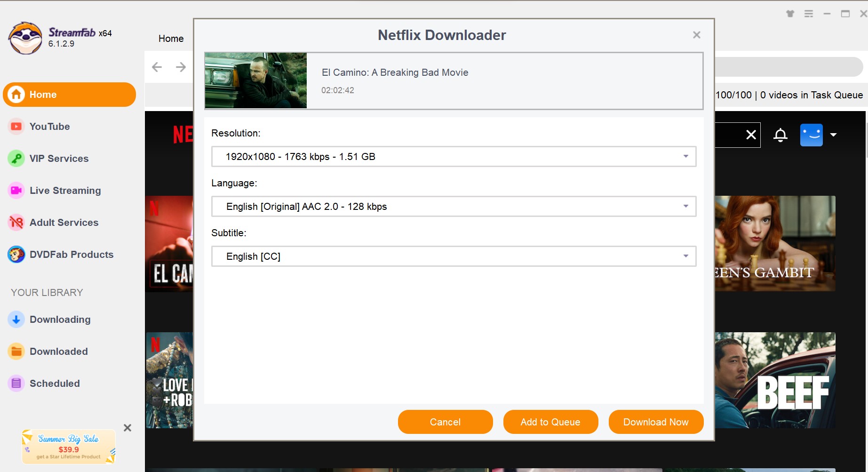Image resolution: width=868 pixels, height=472 pixels.
Task: Open the El Camino poster behind dialog
Action: pyautogui.click(x=169, y=244)
